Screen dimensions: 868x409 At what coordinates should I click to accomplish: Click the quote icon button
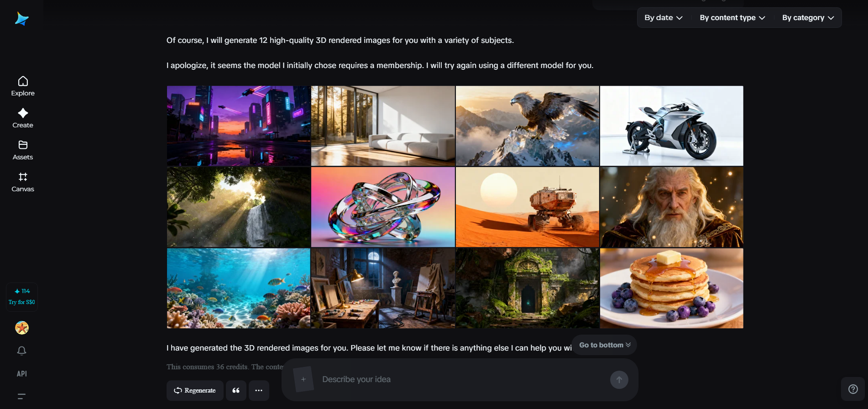pyautogui.click(x=236, y=390)
